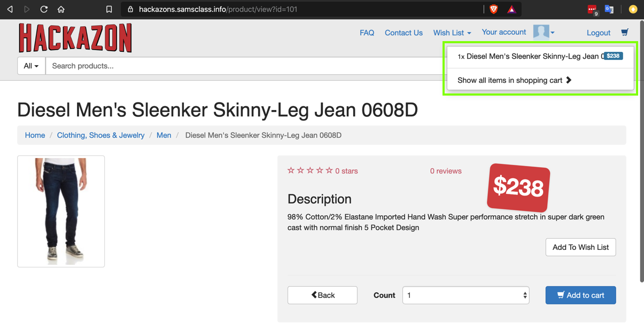
Task: Open Clothing, Shoes & Jewelry breadcrumb
Action: 100,135
